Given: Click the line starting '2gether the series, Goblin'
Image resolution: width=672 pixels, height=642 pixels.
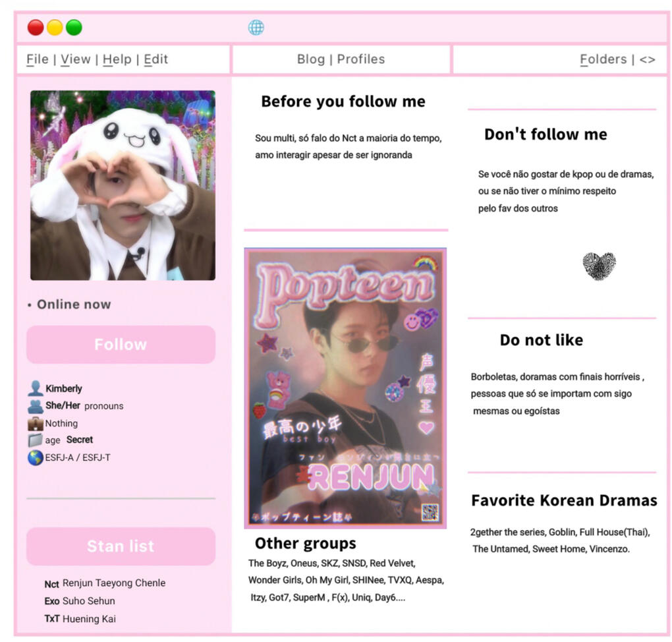Looking at the screenshot, I should pyautogui.click(x=560, y=532).
